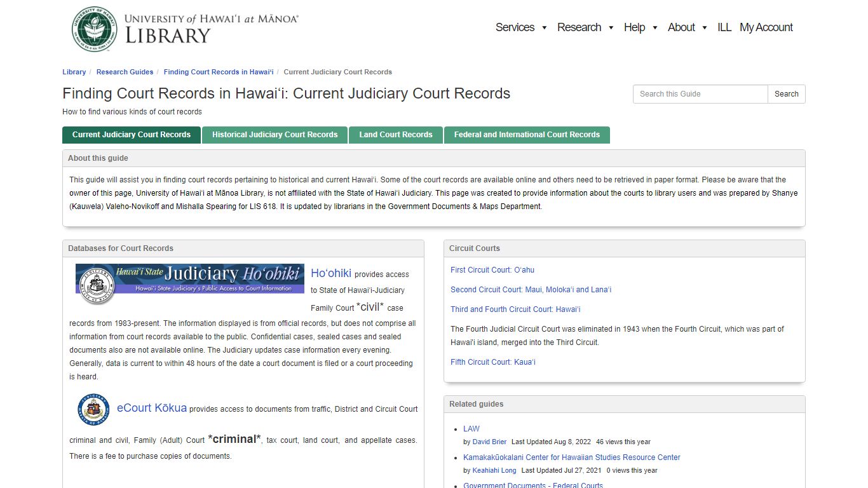Open the LAW related guide
The image size is (868, 488).
coord(471,429)
